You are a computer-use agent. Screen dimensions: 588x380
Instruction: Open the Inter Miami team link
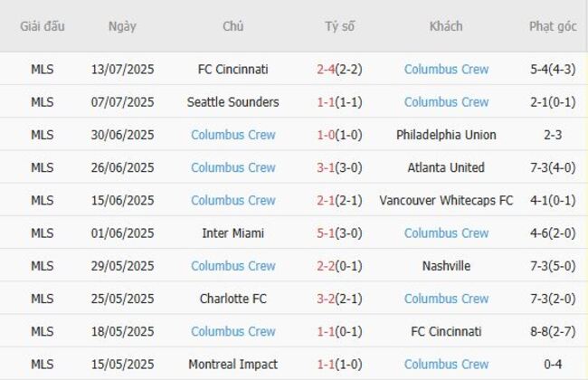pyautogui.click(x=232, y=233)
